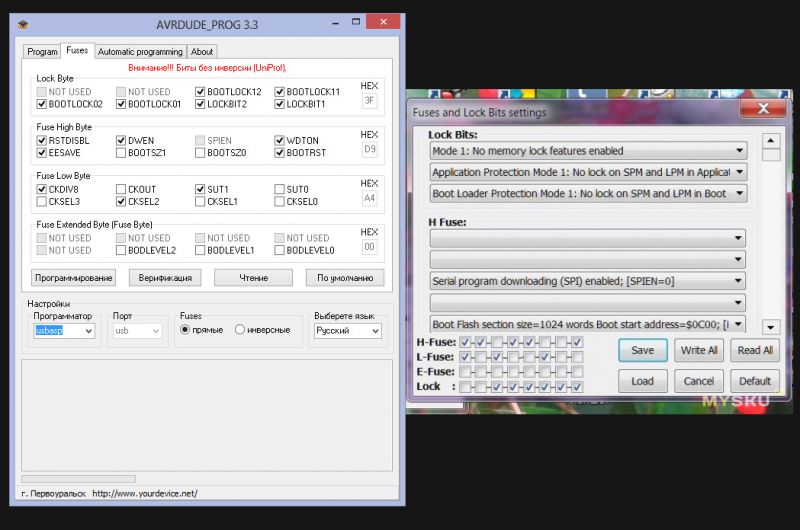The height and width of the screenshot is (530, 800).
Task: Open Mode 1 No memory lock dropdown
Action: tap(588, 151)
